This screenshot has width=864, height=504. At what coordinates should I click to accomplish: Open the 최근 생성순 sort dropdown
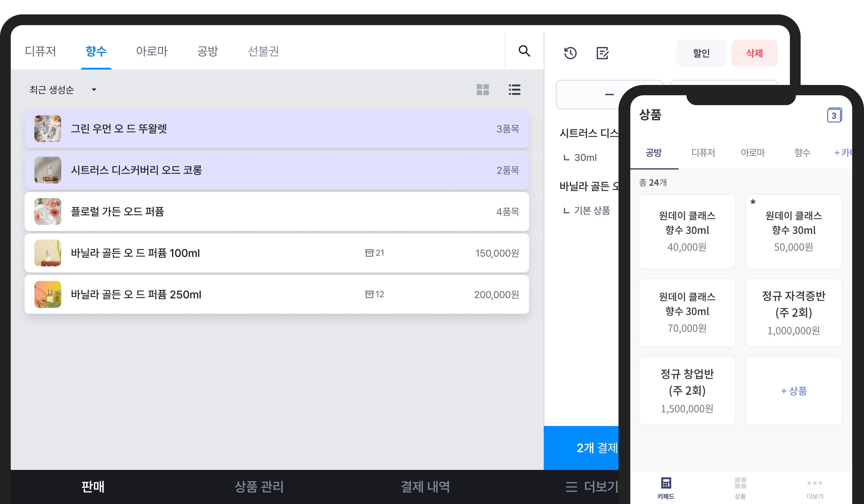63,90
